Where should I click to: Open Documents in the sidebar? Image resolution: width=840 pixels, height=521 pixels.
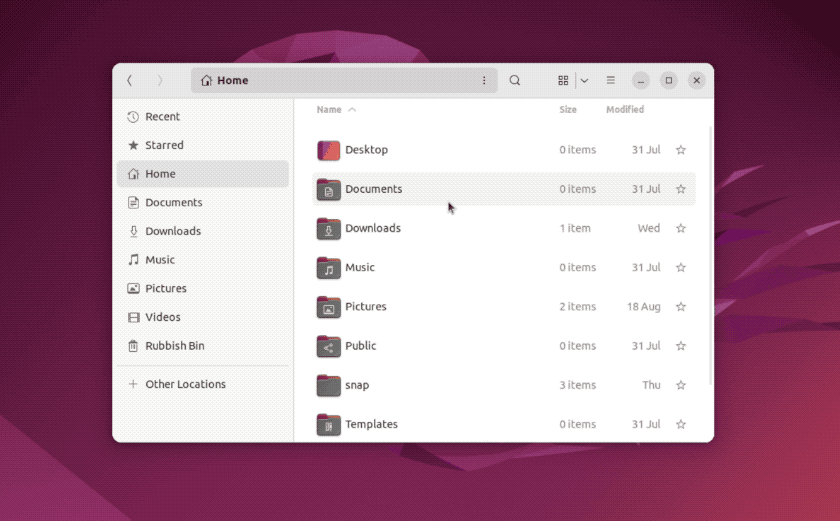pos(202,202)
